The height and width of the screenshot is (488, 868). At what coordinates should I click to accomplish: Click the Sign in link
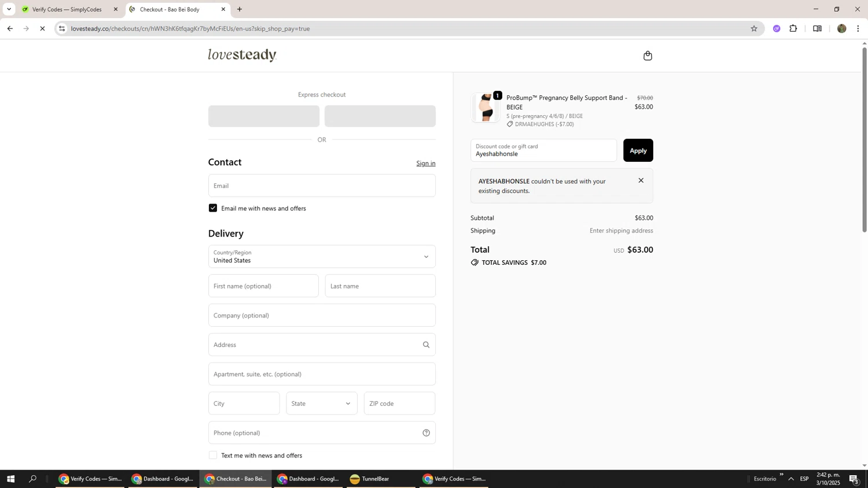pos(426,163)
